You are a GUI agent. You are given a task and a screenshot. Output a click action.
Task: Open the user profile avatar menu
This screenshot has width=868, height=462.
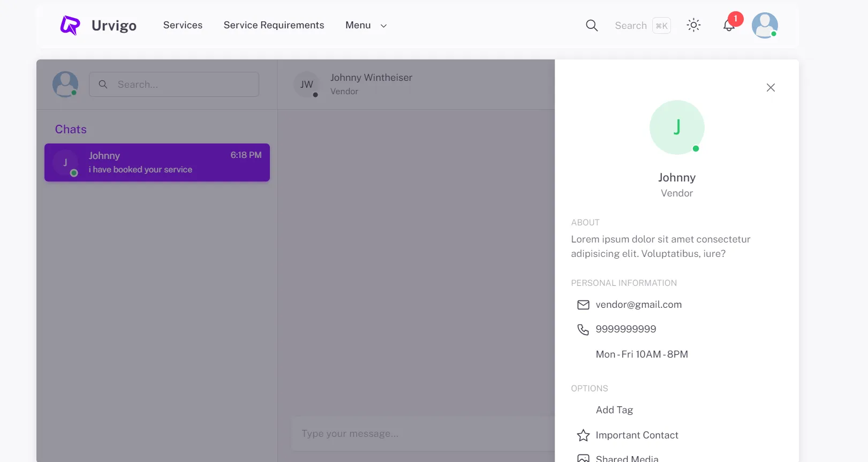pyautogui.click(x=764, y=25)
